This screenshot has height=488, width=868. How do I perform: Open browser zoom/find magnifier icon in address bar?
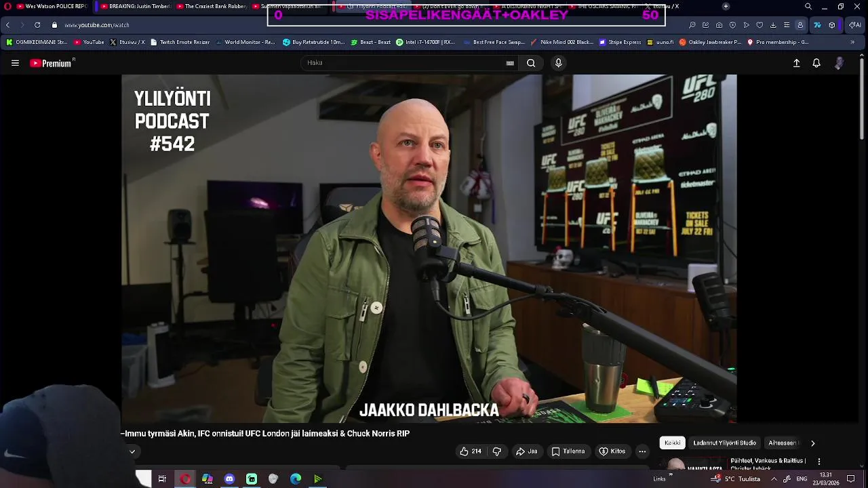[x=692, y=25]
